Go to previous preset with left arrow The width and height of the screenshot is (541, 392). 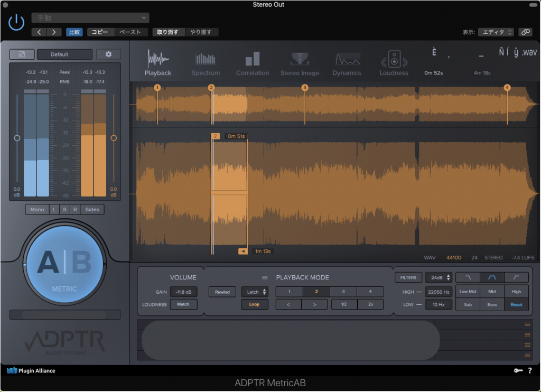pos(39,32)
